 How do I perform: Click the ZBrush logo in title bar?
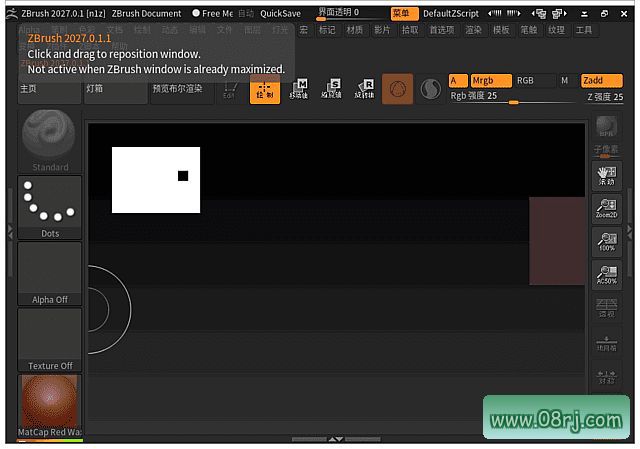click(x=12, y=13)
